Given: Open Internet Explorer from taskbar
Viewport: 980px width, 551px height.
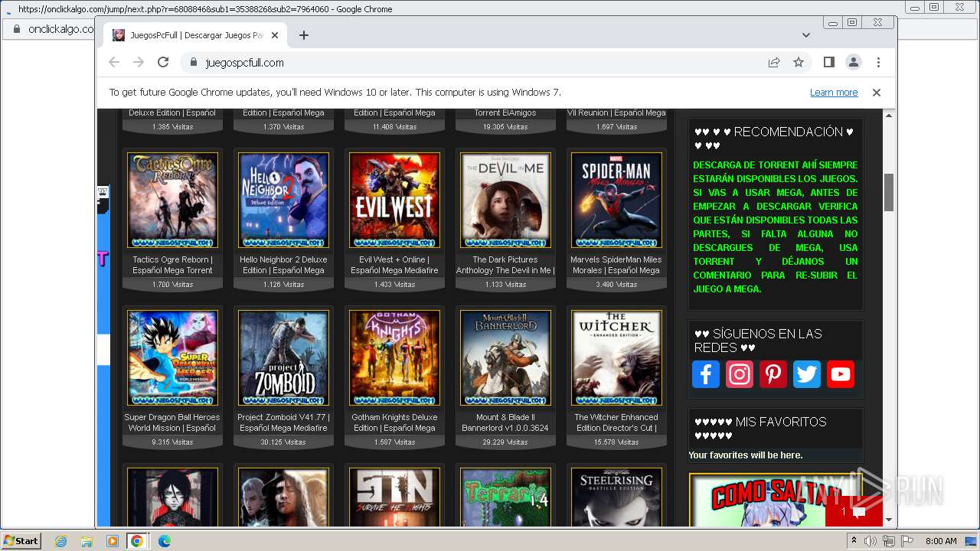Looking at the screenshot, I should point(61,541).
